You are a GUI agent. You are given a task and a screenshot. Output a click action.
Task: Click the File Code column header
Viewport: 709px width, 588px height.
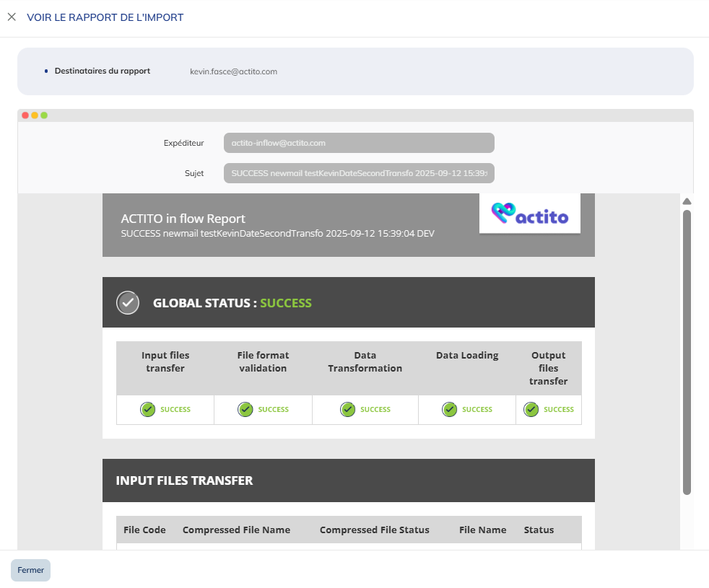pos(144,530)
